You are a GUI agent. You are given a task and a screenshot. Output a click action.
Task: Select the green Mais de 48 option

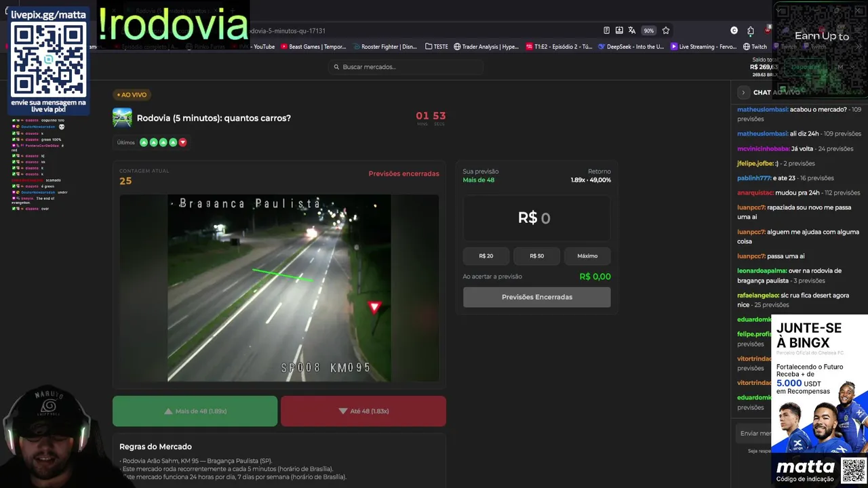click(x=195, y=411)
